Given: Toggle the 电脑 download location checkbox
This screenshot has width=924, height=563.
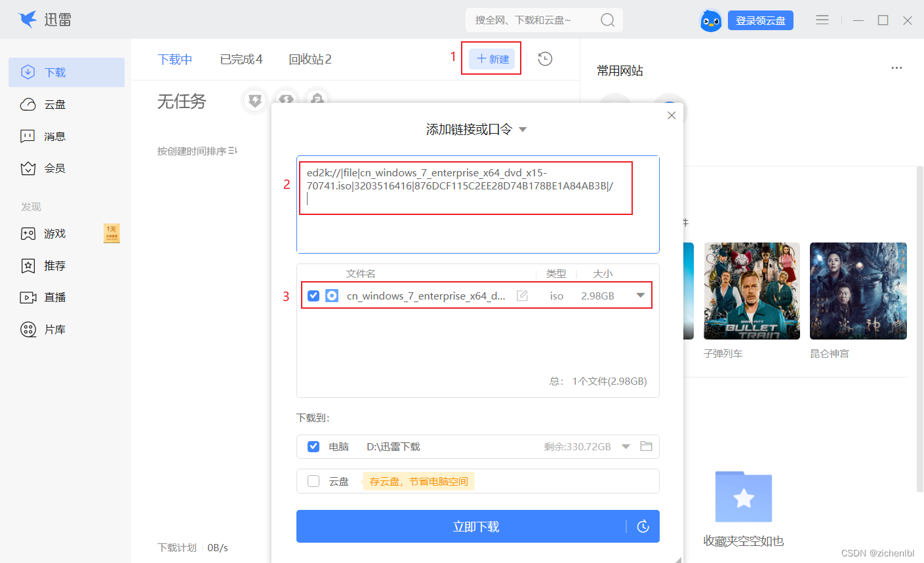Looking at the screenshot, I should coord(313,446).
